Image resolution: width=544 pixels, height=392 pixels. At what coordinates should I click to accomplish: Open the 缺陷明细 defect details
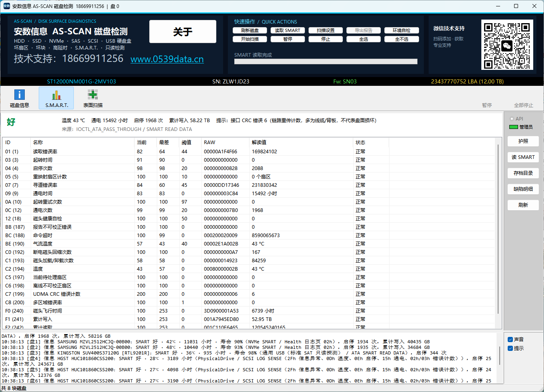click(x=523, y=189)
